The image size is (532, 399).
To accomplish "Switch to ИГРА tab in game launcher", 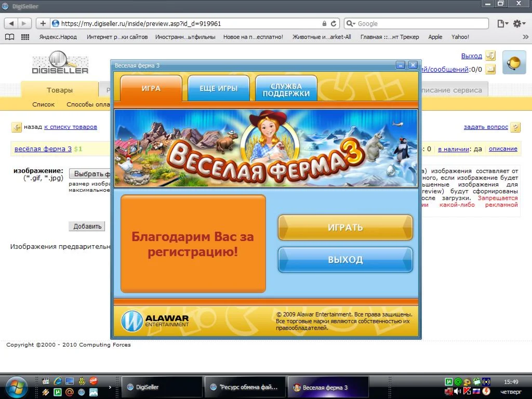I will 151,88.
